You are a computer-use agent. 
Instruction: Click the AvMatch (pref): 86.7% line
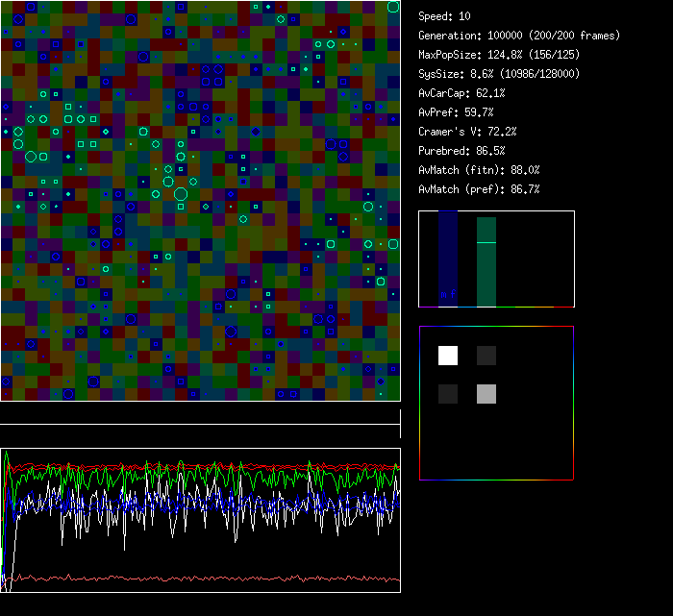pos(479,189)
